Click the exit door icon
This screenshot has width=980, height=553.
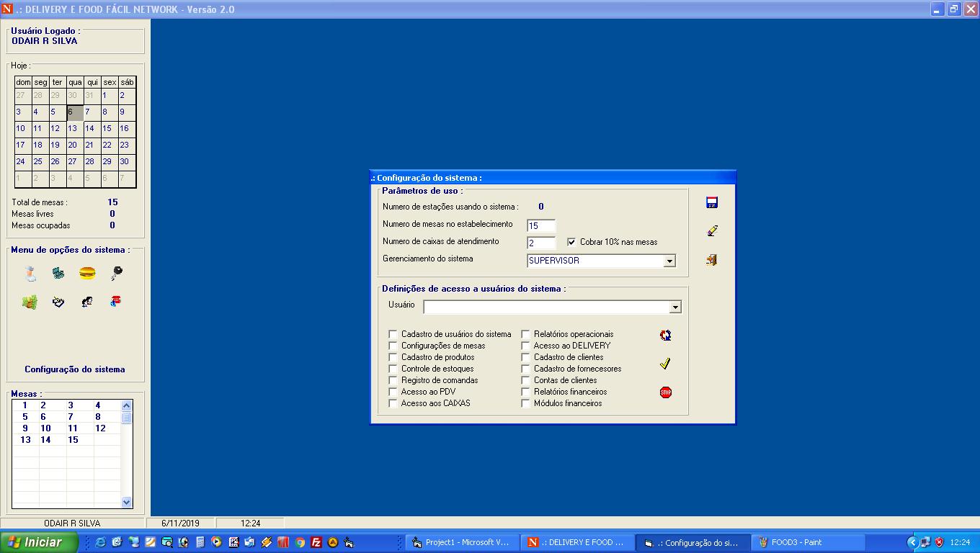click(x=712, y=260)
